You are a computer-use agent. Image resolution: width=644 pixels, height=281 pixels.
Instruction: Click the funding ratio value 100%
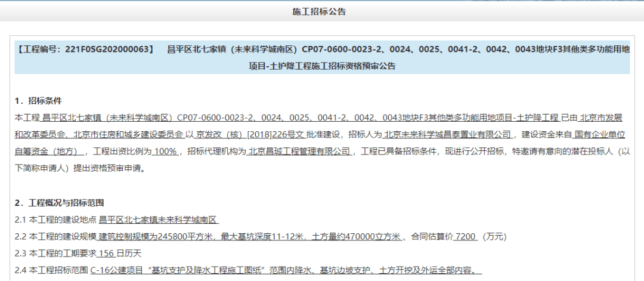coord(165,151)
